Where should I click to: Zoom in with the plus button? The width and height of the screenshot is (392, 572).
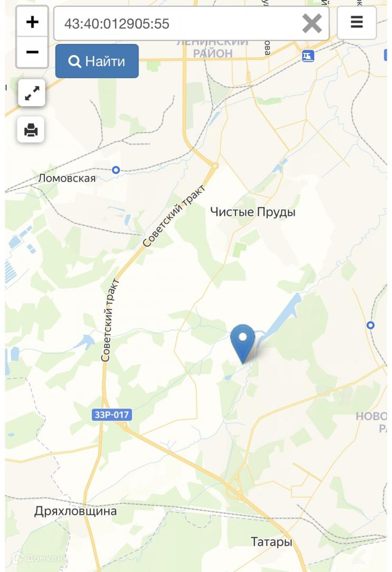32,22
